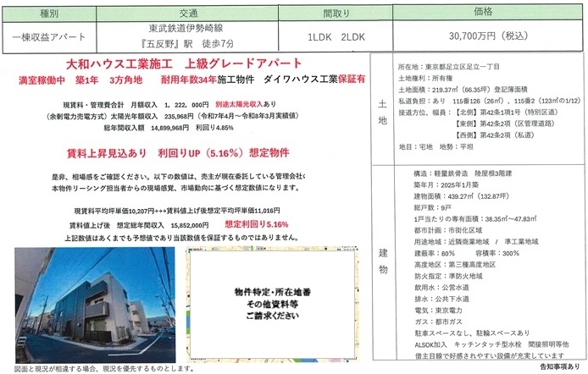Click the 総年間収入額 14,899,968円 line
The height and width of the screenshot is (374, 588).
click(169, 128)
